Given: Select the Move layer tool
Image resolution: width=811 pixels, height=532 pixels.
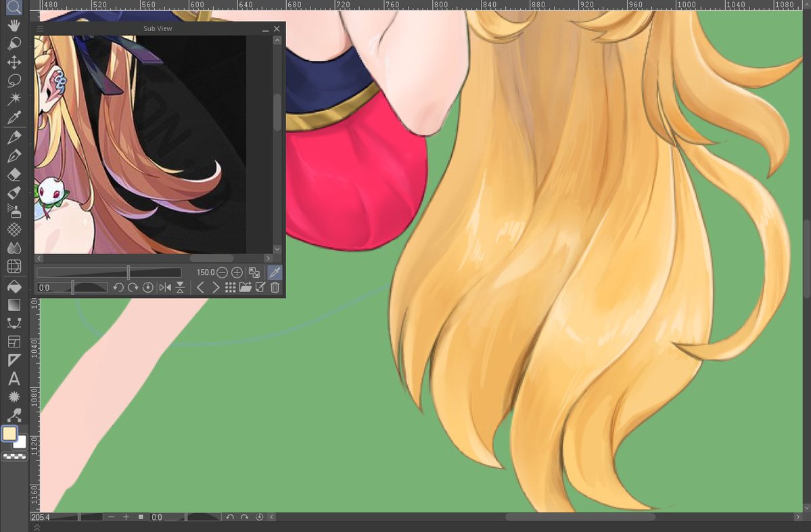Looking at the screenshot, I should click(x=14, y=62).
